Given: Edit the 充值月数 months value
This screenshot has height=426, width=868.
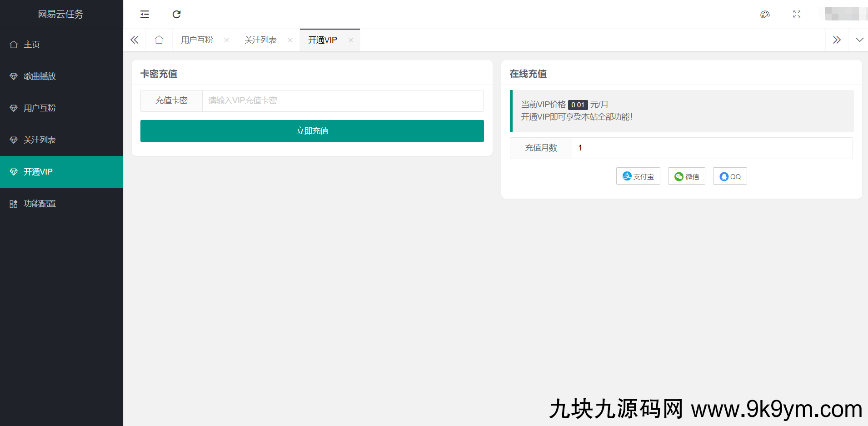Looking at the screenshot, I should point(712,148).
